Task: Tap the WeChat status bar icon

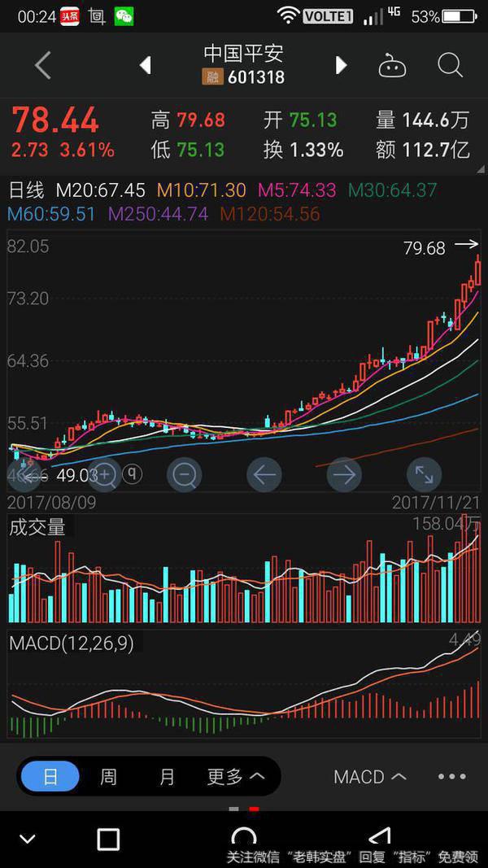Action: 124,17
